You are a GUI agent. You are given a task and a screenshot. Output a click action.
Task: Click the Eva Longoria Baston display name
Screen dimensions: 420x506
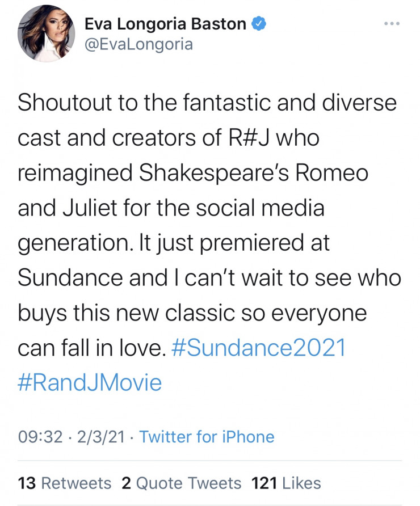(x=165, y=24)
